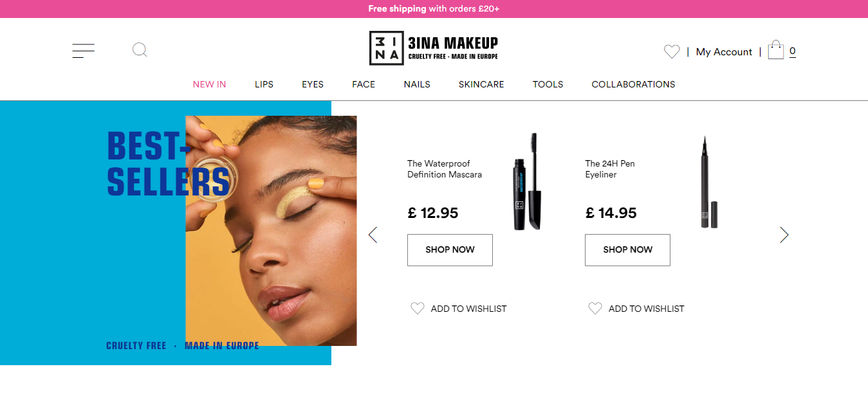The height and width of the screenshot is (398, 868).
Task: Show previous products with left carousel arrow
Action: point(373,235)
